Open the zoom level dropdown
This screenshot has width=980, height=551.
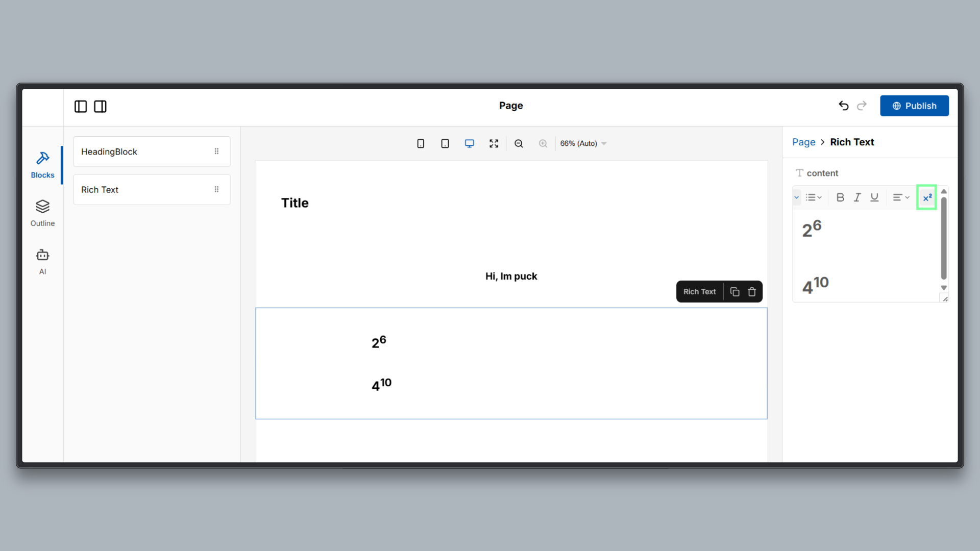pyautogui.click(x=583, y=143)
